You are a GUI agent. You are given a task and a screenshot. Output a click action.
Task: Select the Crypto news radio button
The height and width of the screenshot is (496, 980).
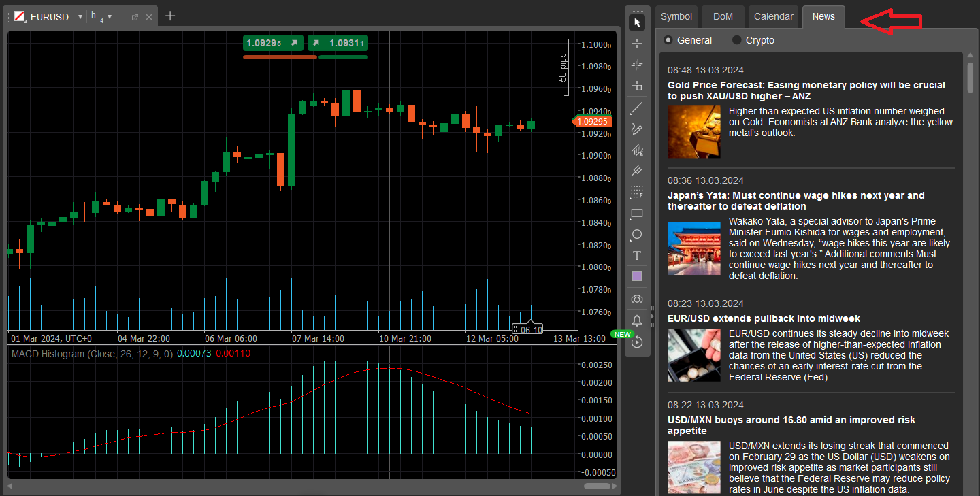[736, 40]
